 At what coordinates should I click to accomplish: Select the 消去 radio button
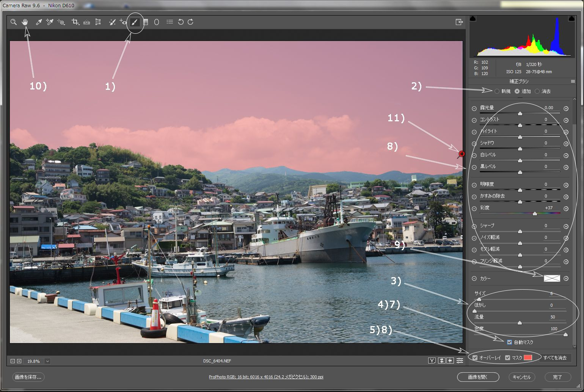click(537, 91)
